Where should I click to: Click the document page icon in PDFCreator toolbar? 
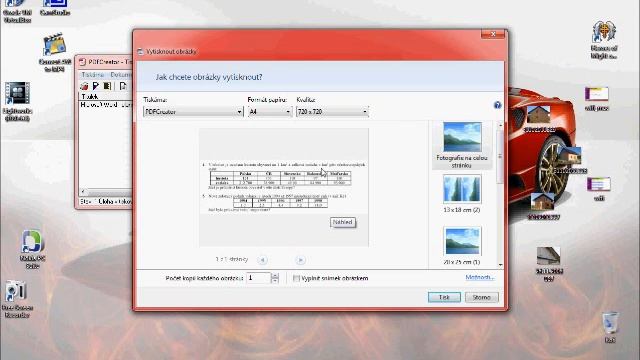pyautogui.click(x=122, y=86)
